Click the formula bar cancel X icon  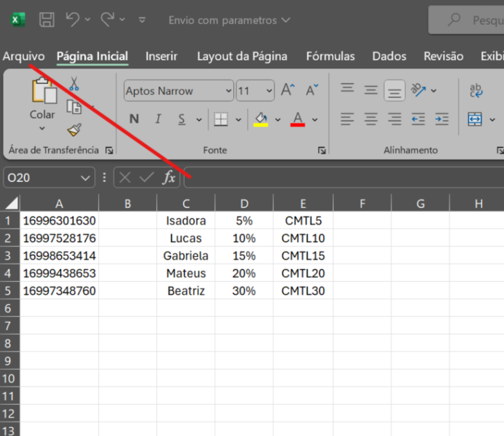pos(125,177)
